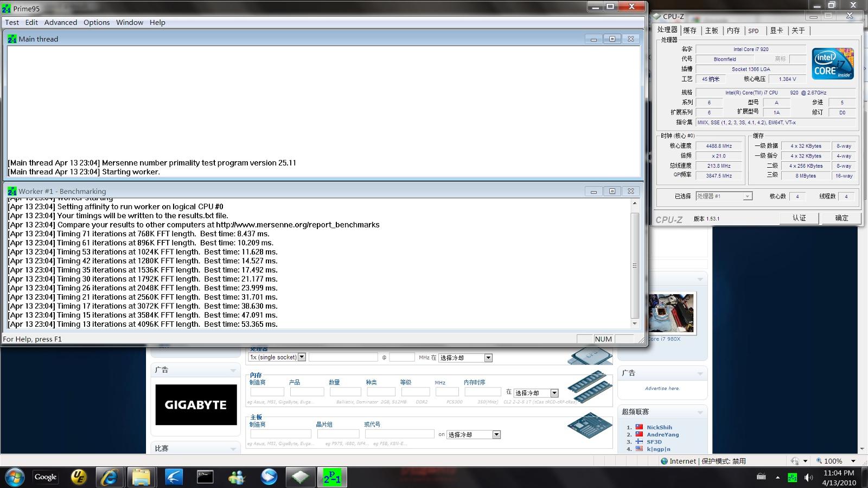868x488 pixels.
Task: Open Windows Explorer folder in taskbar
Action: click(141, 477)
